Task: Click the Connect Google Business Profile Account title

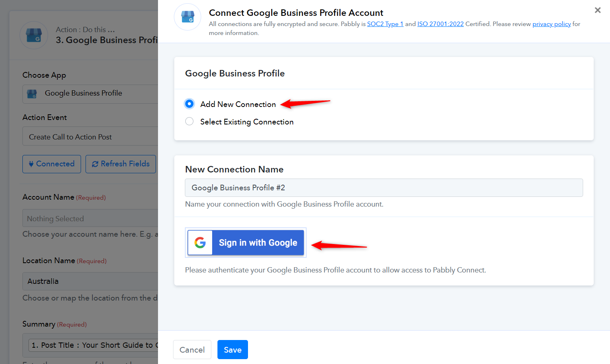Action: pyautogui.click(x=296, y=13)
